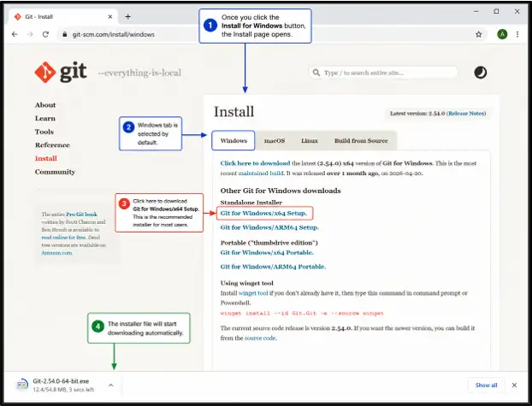
Task: Open Community in the sidebar
Action: click(55, 172)
